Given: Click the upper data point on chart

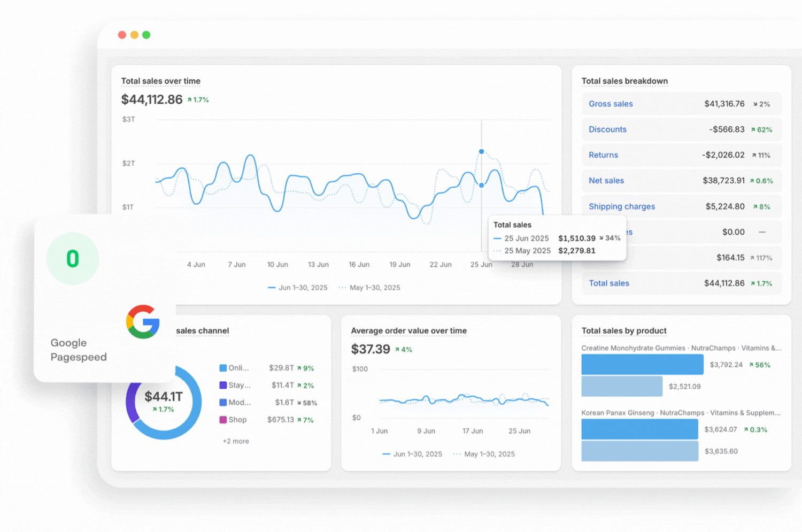Looking at the screenshot, I should (481, 152).
